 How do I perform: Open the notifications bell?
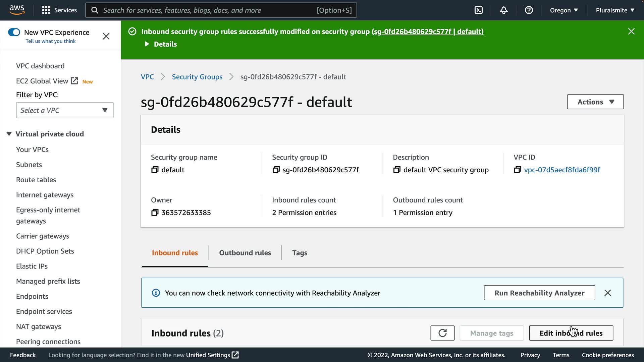point(503,10)
